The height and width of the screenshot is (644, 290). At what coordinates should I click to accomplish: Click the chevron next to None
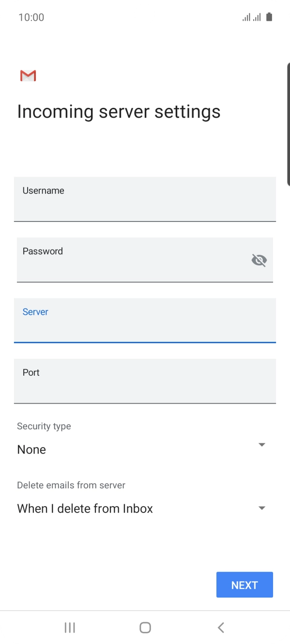(261, 444)
